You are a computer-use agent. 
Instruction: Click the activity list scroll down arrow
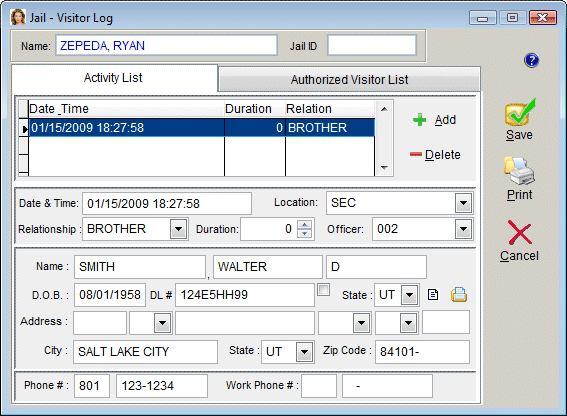pos(384,168)
